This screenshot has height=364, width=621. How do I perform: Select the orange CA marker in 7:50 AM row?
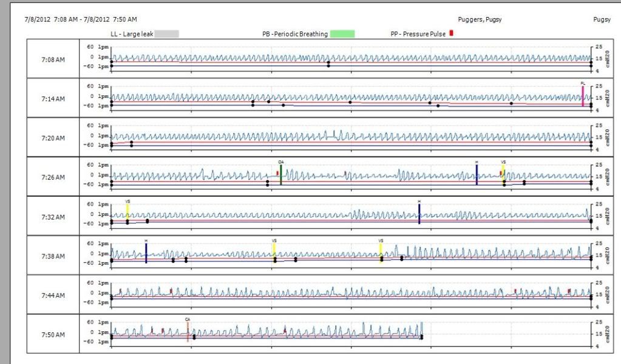188,332
